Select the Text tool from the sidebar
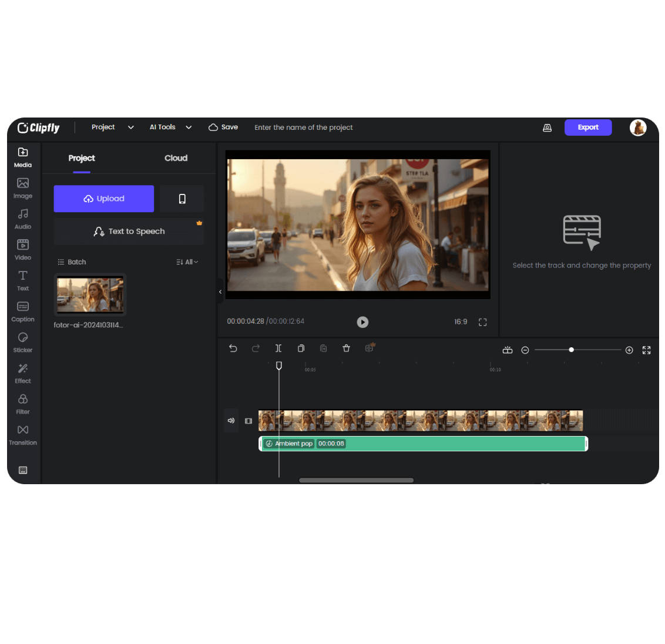Image resolution: width=665 pixels, height=644 pixels. click(x=22, y=280)
